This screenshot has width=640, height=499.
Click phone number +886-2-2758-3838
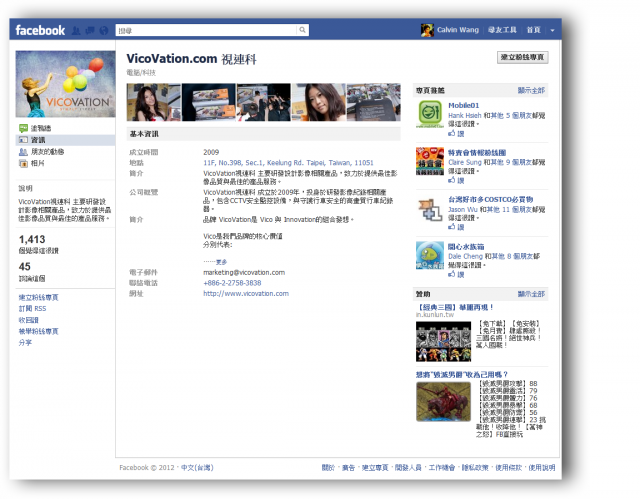[x=232, y=283]
